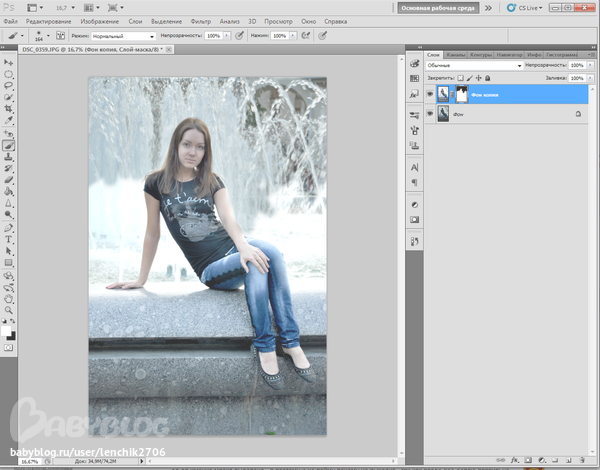Switch to the Каналы tab
The height and width of the screenshot is (470, 600).
point(455,53)
